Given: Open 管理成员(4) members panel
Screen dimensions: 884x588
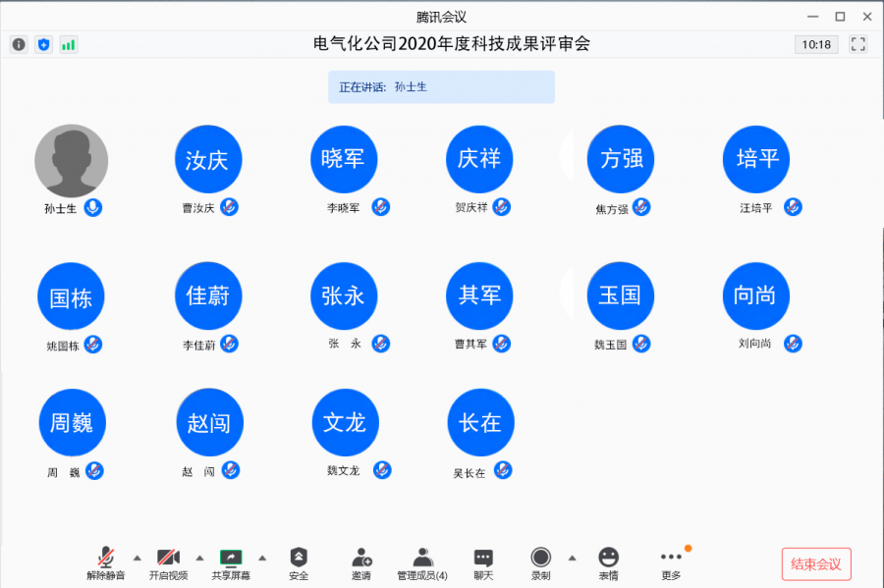Looking at the screenshot, I should click(422, 563).
